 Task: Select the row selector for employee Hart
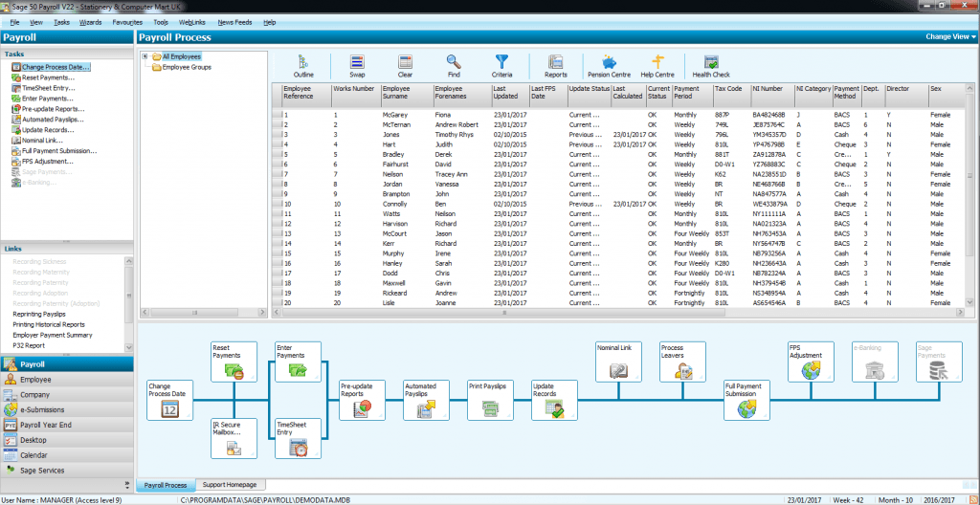(x=278, y=144)
